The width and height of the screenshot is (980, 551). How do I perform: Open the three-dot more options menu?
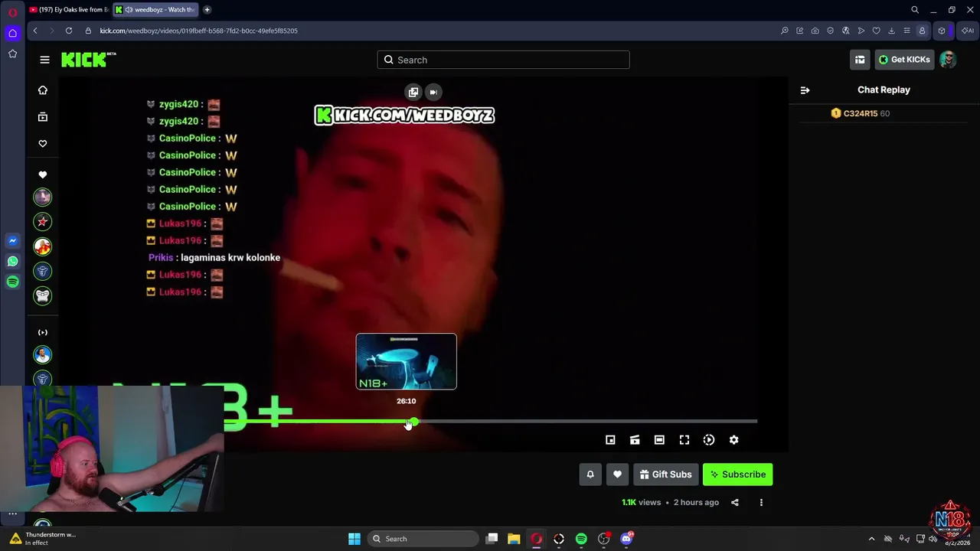761,503
